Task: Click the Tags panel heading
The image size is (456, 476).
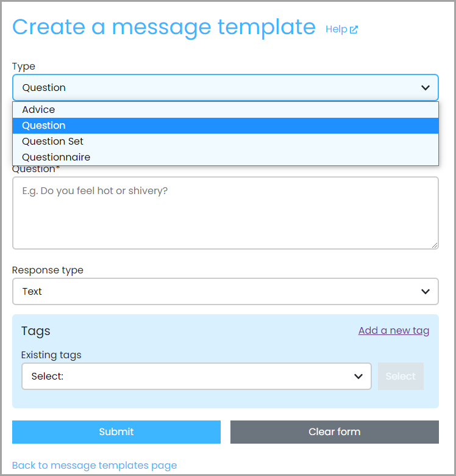Action: click(36, 331)
